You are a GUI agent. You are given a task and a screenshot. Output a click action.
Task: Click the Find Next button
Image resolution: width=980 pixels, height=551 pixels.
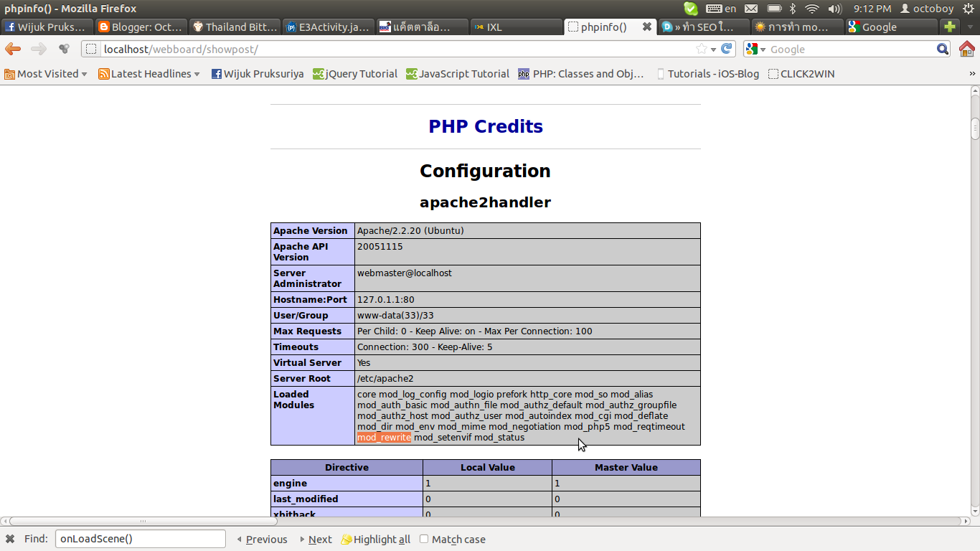coord(316,539)
